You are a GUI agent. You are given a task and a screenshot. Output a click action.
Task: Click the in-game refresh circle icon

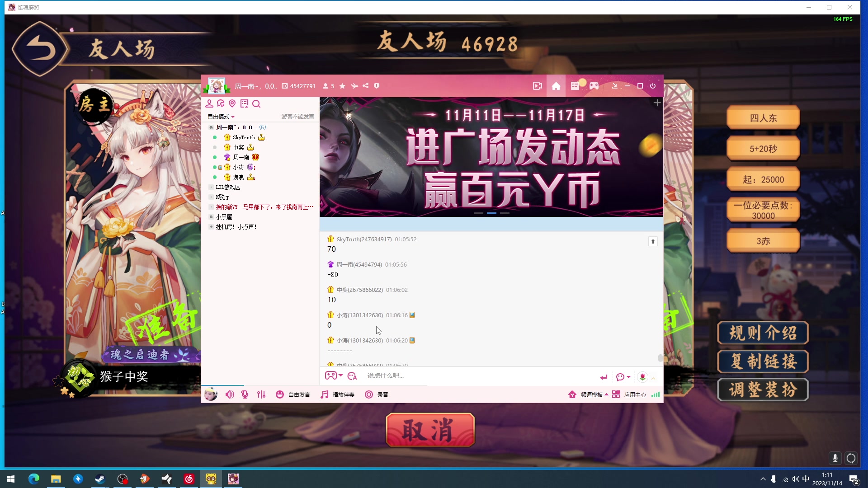[851, 458]
